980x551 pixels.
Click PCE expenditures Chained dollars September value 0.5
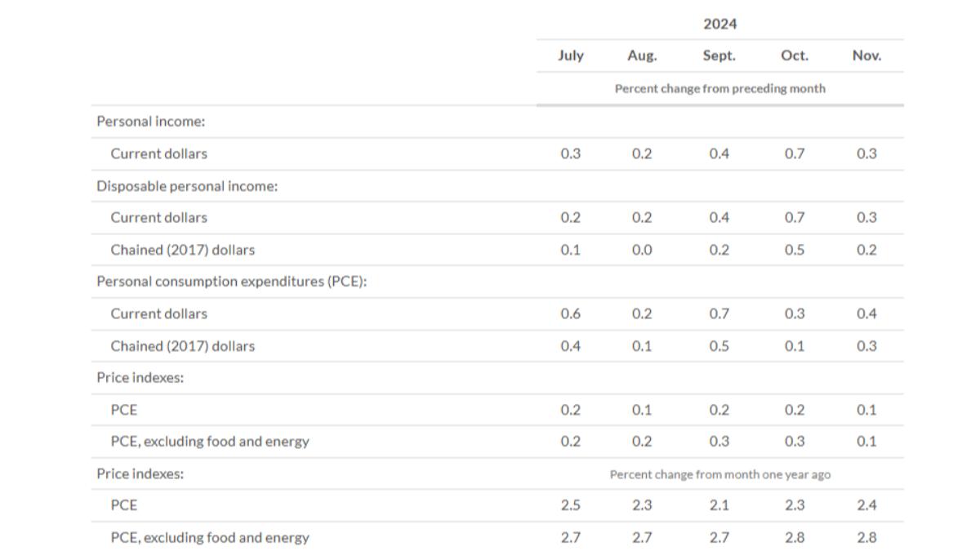click(x=719, y=346)
